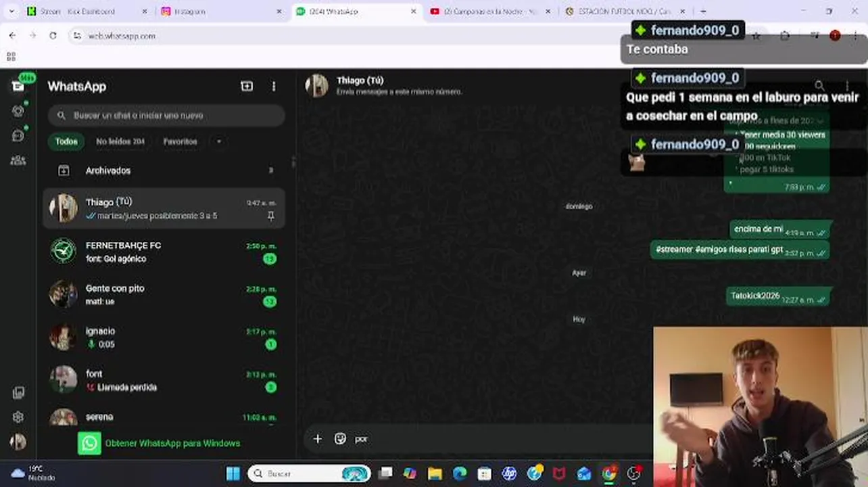
Task: Open Copilot on the taskbar
Action: [410, 473]
